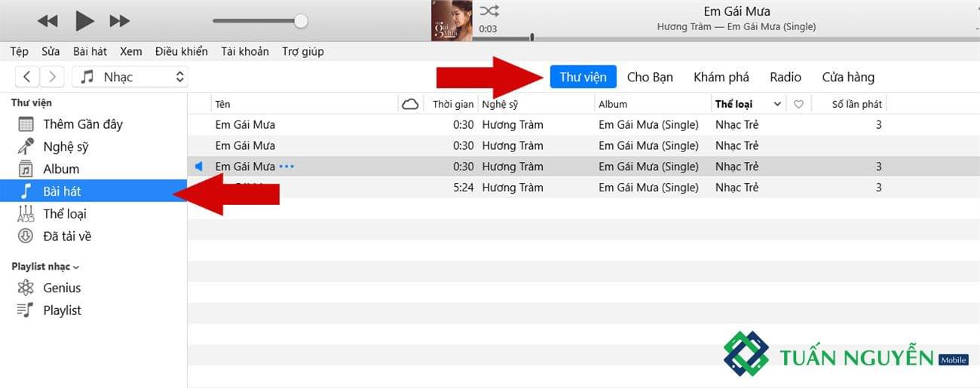Adjust the volume slider knob

click(x=301, y=21)
